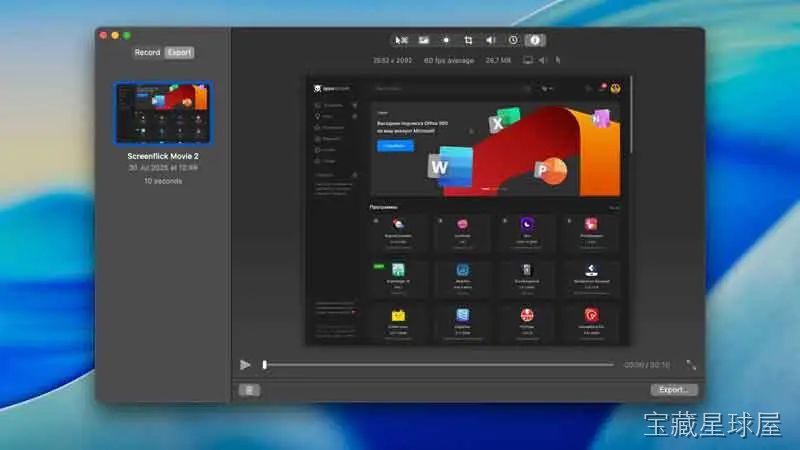The height and width of the screenshot is (450, 800).
Task: Click the search field in the preview
Action: [452, 88]
